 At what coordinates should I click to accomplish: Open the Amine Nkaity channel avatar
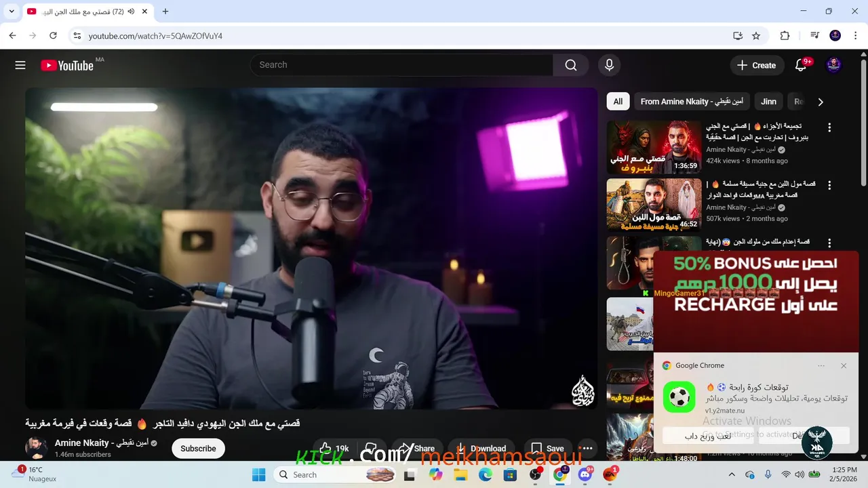tap(37, 448)
